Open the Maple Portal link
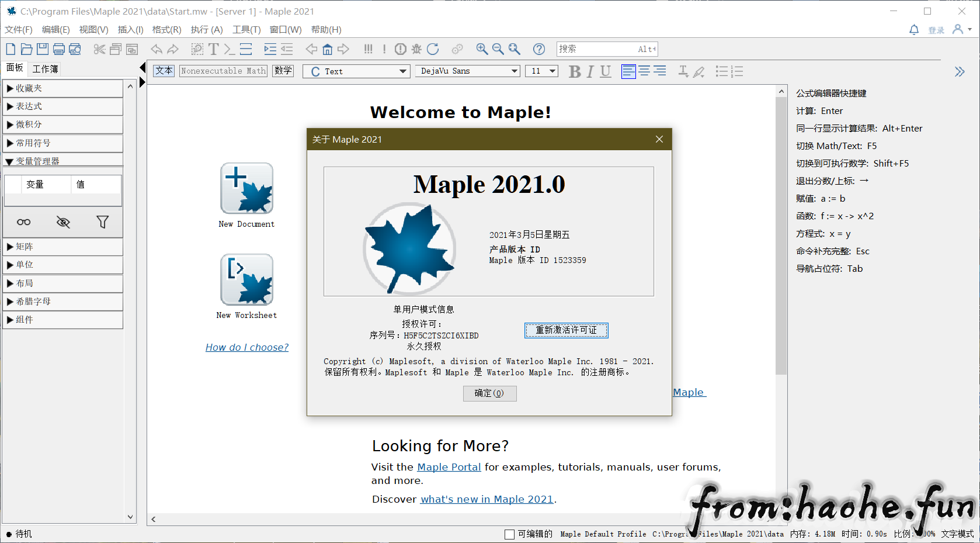980x543 pixels. 449,467
